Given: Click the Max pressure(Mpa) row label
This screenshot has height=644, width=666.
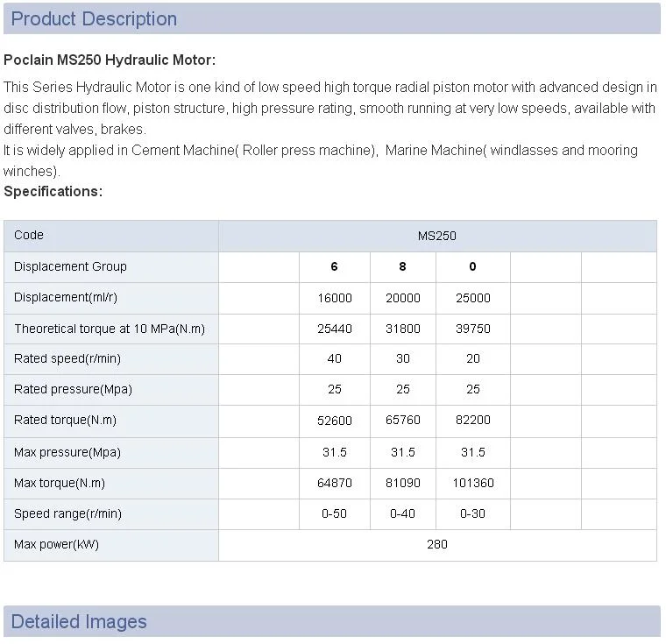Looking at the screenshot, I should [x=67, y=452].
